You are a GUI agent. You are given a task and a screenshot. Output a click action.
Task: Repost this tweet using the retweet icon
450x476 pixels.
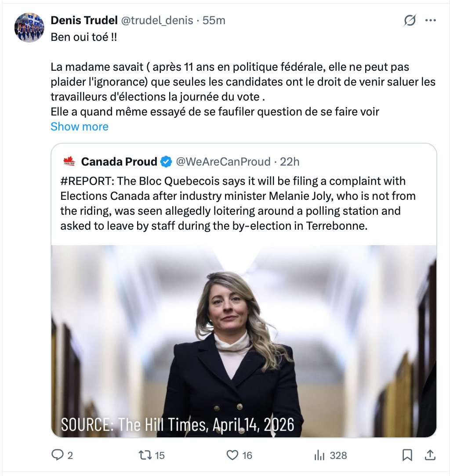(145, 455)
